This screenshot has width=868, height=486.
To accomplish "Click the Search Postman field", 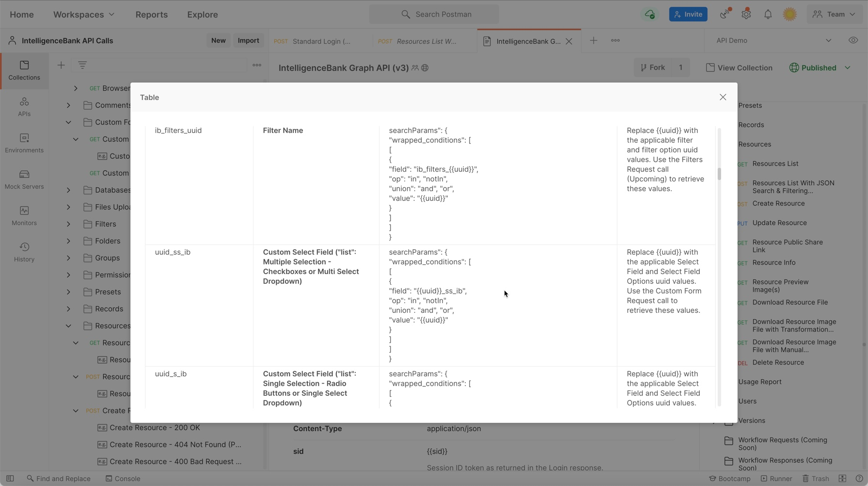I will coord(434,15).
